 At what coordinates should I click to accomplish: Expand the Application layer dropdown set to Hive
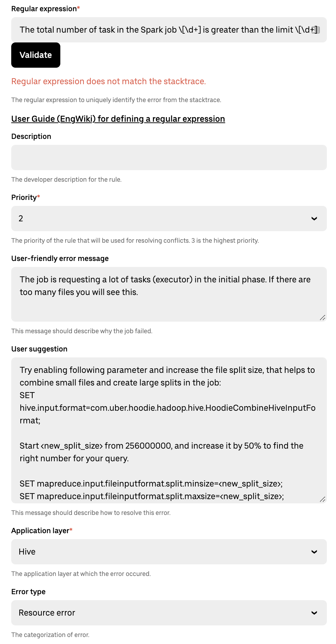tap(161, 552)
